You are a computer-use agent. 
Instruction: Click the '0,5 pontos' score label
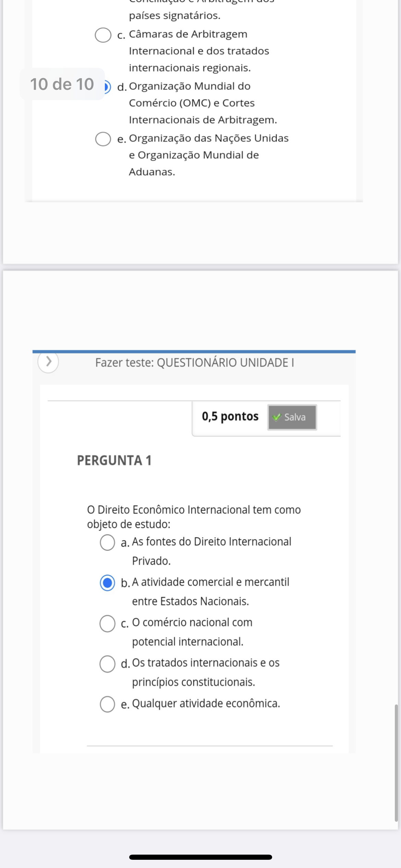click(x=230, y=417)
